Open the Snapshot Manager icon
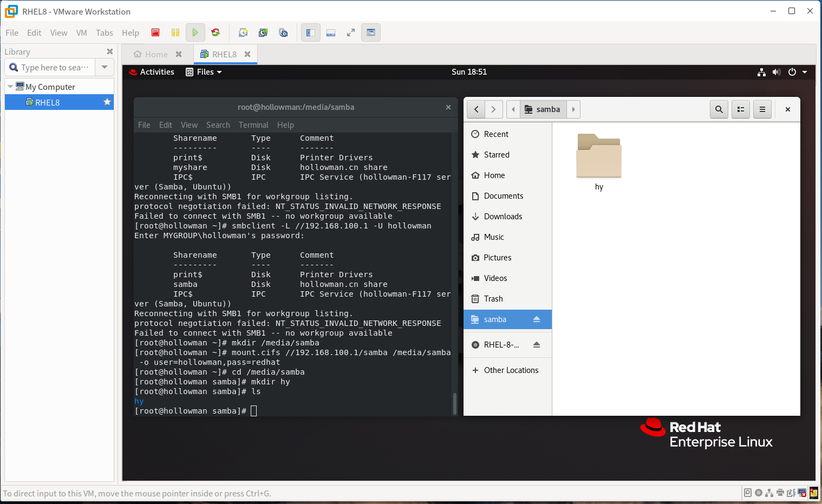Viewport: 822px width, 504px height. pyautogui.click(x=283, y=32)
